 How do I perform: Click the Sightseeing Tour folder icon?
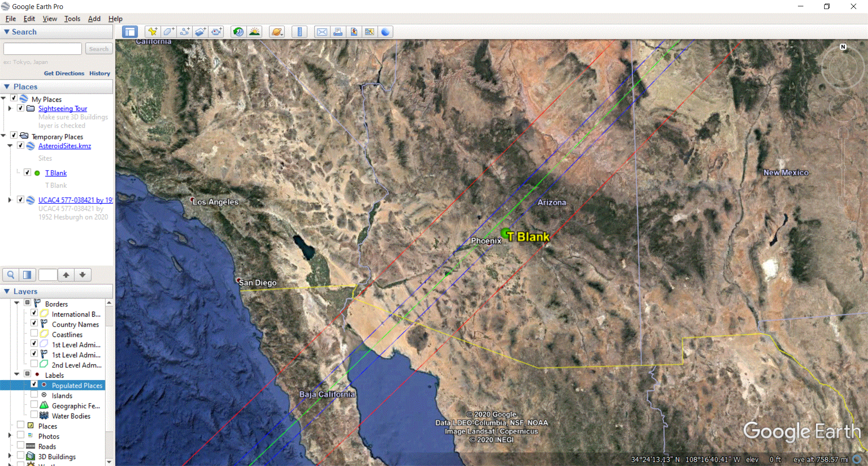[30, 109]
